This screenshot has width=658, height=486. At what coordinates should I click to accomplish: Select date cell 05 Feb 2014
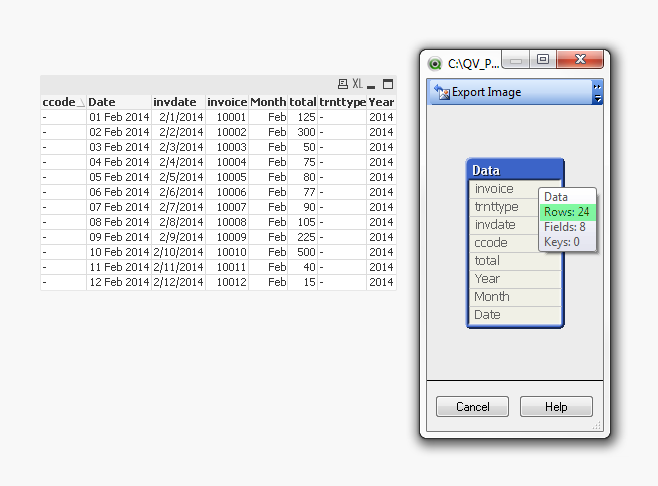(119, 177)
